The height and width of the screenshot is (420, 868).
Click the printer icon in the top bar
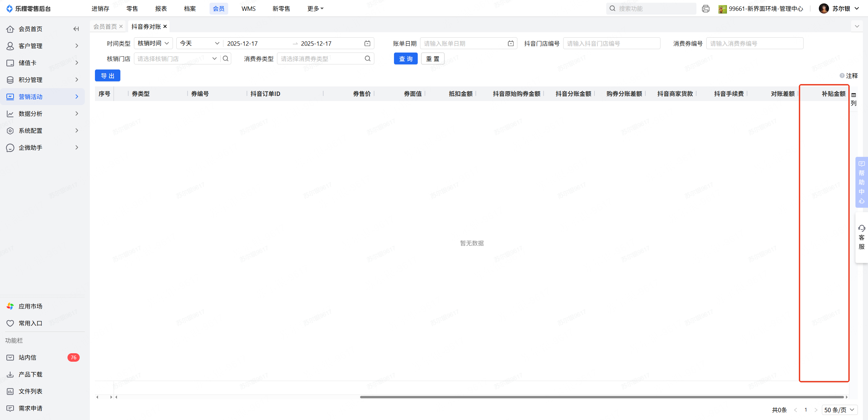tap(706, 9)
